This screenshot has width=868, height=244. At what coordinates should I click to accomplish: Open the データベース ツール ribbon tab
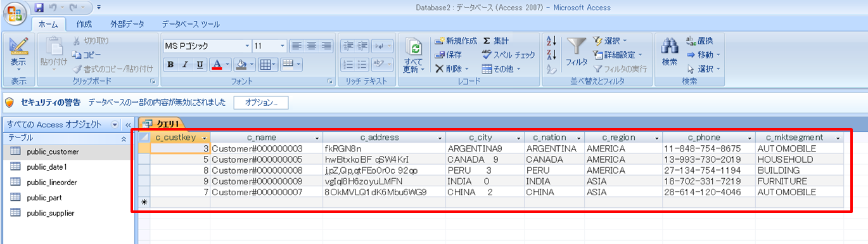click(190, 24)
